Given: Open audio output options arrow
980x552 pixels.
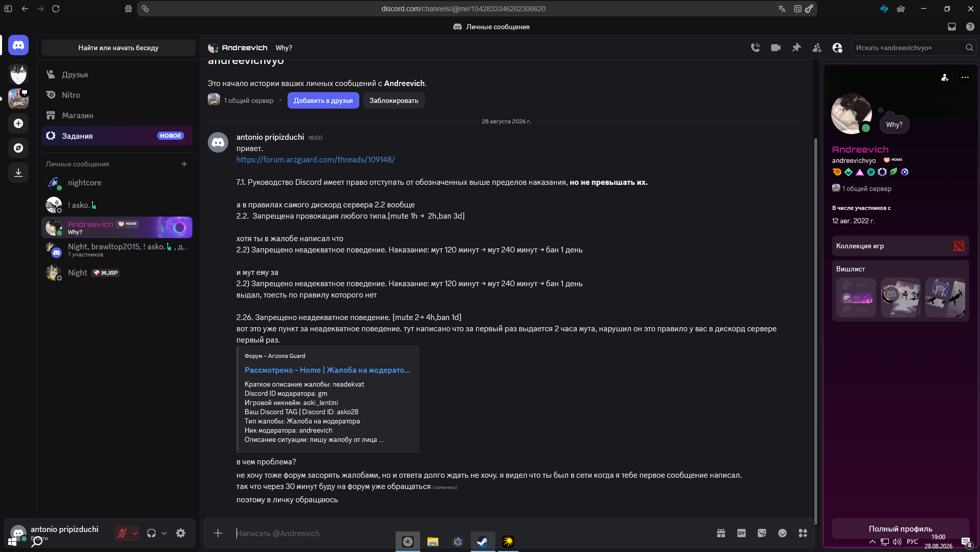Looking at the screenshot, I should tap(164, 533).
